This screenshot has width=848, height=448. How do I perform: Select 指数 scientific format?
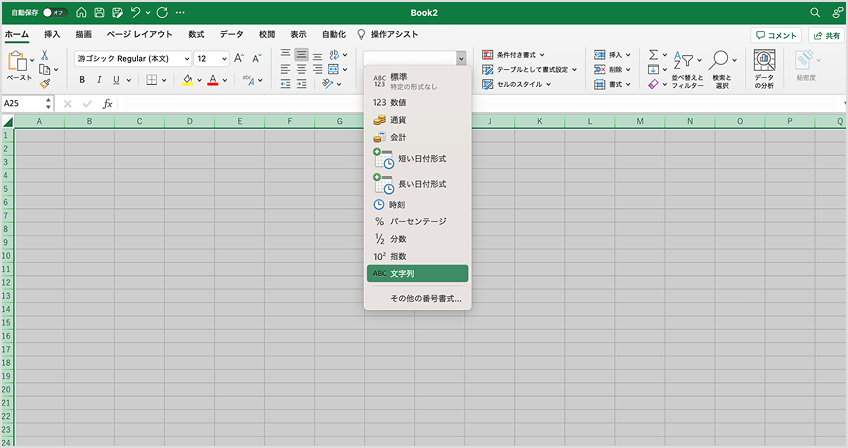(418, 256)
